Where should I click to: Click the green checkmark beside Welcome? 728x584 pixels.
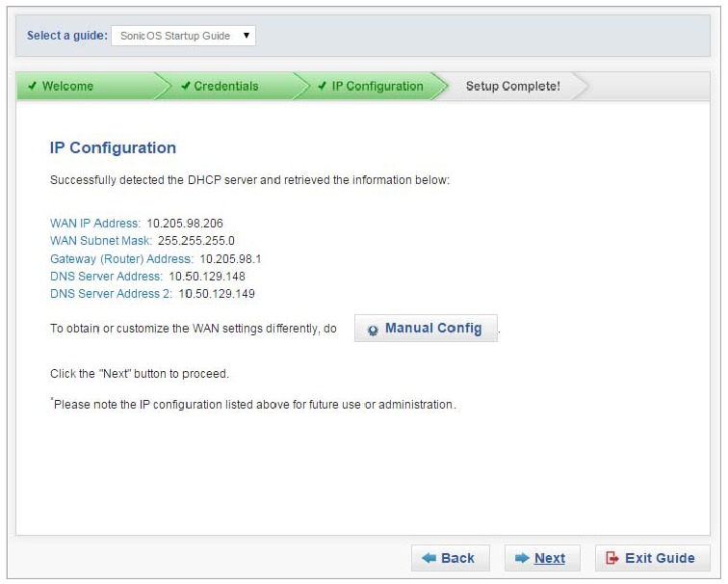(33, 87)
